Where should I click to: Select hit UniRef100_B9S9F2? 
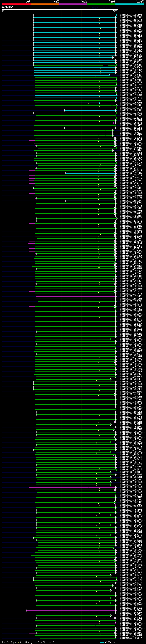click(x=131, y=128)
